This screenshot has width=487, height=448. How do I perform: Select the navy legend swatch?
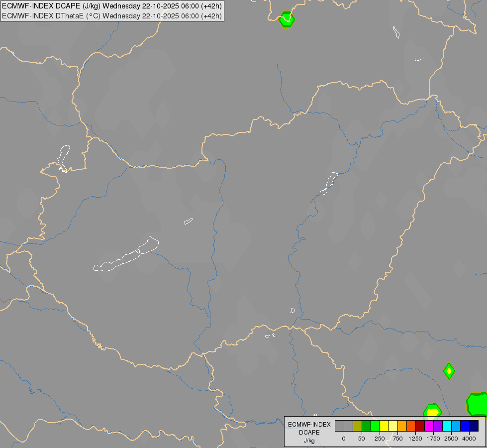[x=474, y=426]
